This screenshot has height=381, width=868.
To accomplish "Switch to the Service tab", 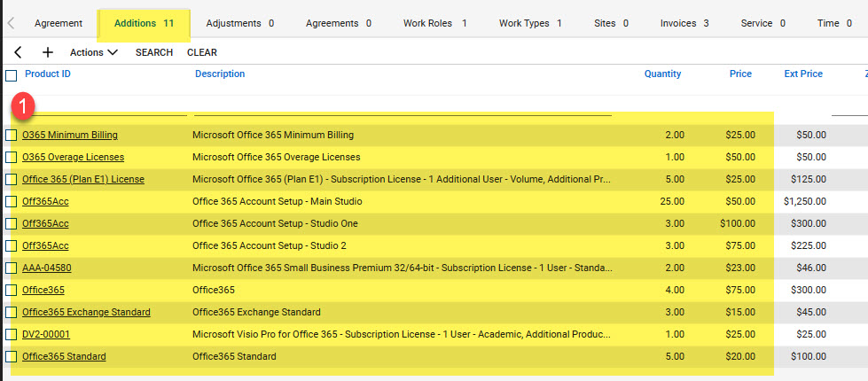I will point(762,23).
